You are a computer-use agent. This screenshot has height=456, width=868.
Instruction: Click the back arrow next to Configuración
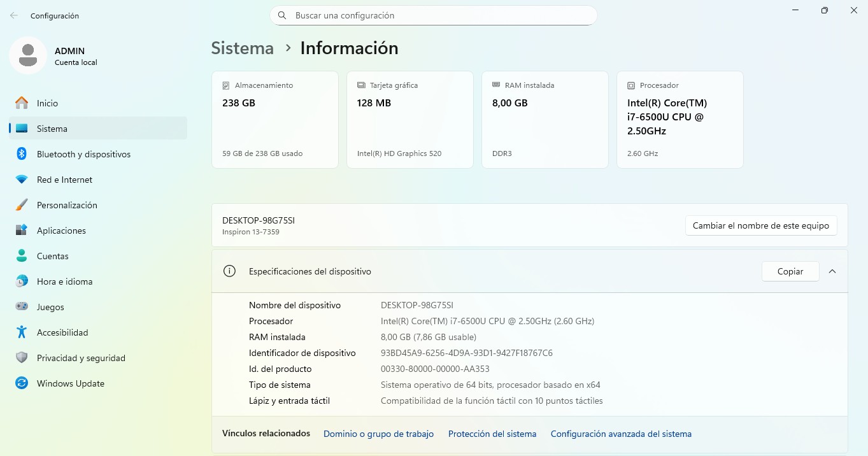[14, 15]
